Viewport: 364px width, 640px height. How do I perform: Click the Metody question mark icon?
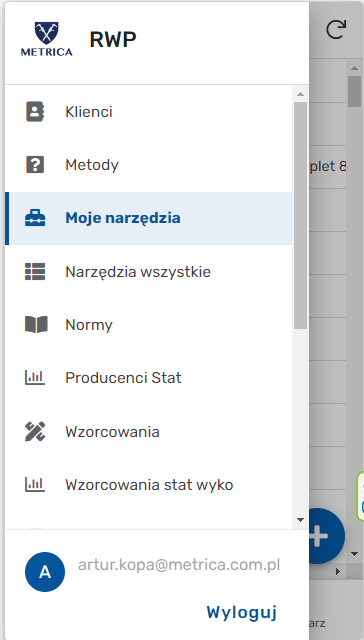point(35,165)
